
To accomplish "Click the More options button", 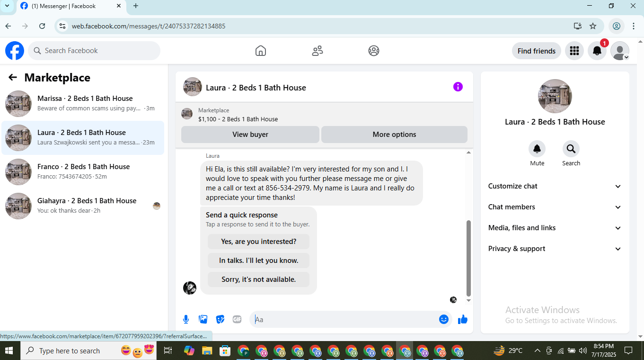I will tap(394, 135).
